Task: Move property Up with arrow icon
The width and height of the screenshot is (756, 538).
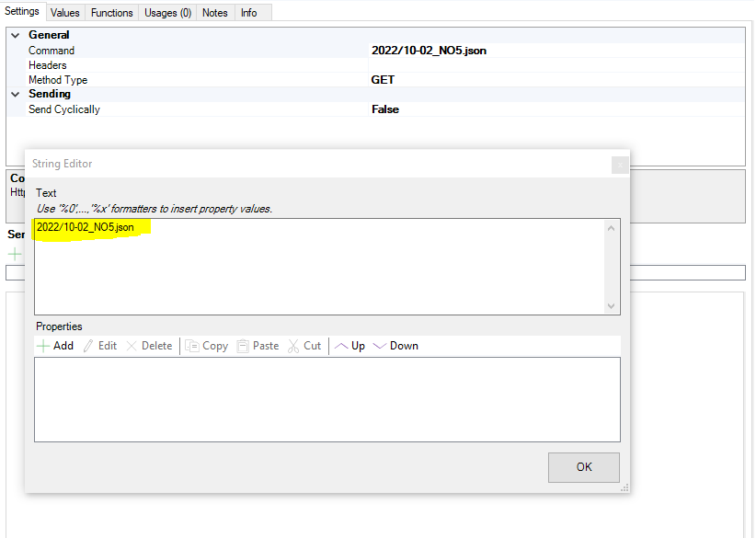Action: tap(340, 346)
